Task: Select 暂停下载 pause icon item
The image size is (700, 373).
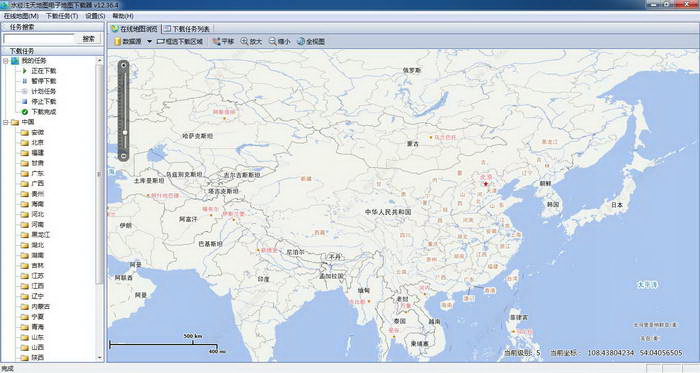Action: (39, 81)
